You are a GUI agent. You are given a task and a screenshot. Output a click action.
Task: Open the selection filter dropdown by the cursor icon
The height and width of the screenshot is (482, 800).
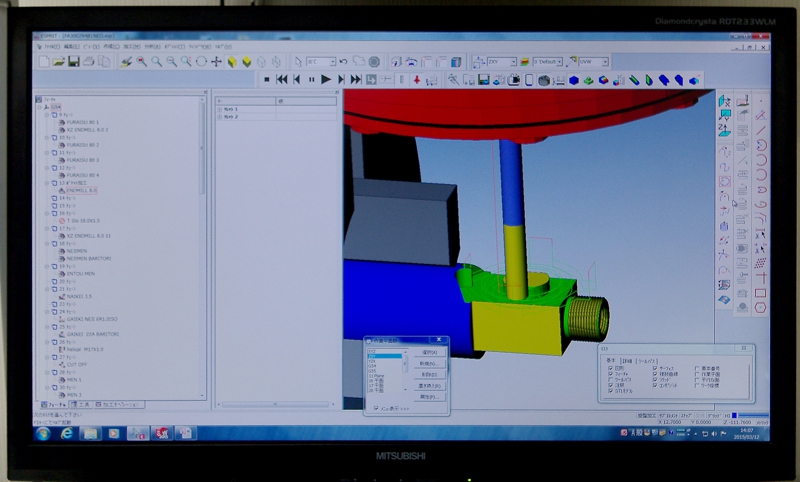[333, 62]
